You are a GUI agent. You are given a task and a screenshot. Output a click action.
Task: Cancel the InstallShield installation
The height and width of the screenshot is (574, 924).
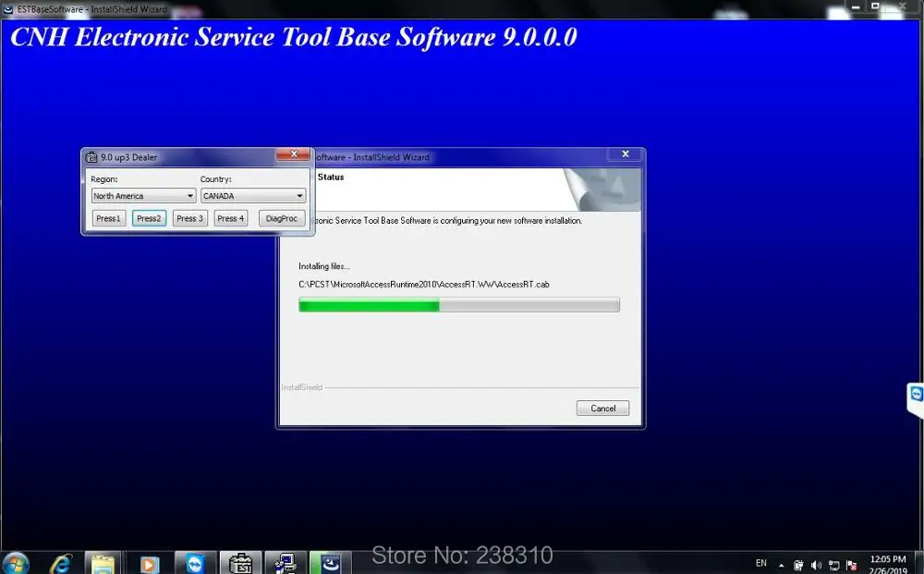click(x=602, y=408)
